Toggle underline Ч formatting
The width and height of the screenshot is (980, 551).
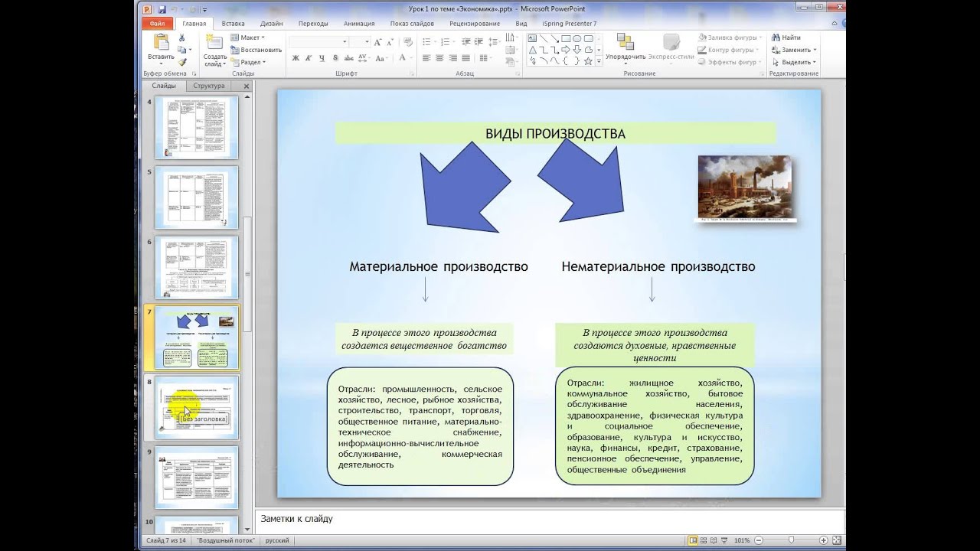click(322, 58)
